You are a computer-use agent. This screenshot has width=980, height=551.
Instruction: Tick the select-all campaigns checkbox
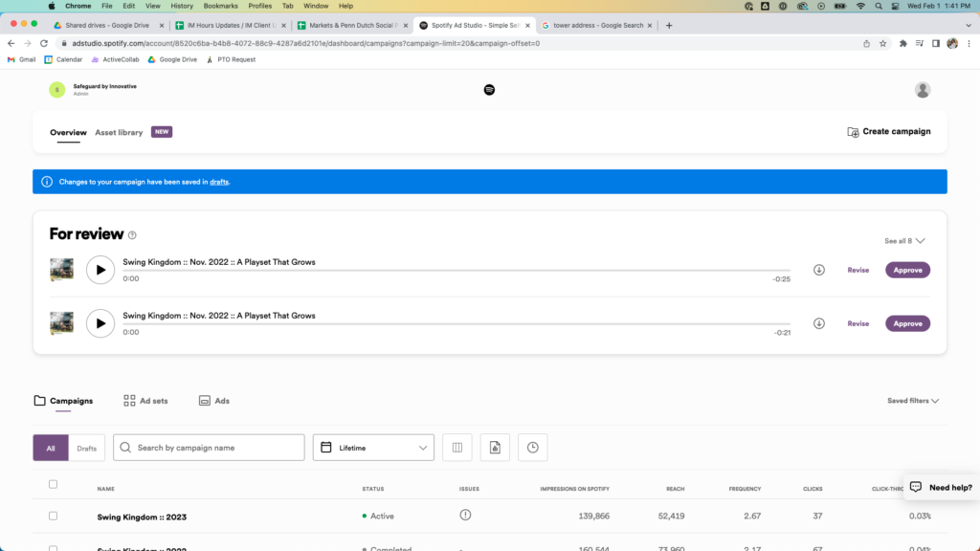pyautogui.click(x=54, y=484)
